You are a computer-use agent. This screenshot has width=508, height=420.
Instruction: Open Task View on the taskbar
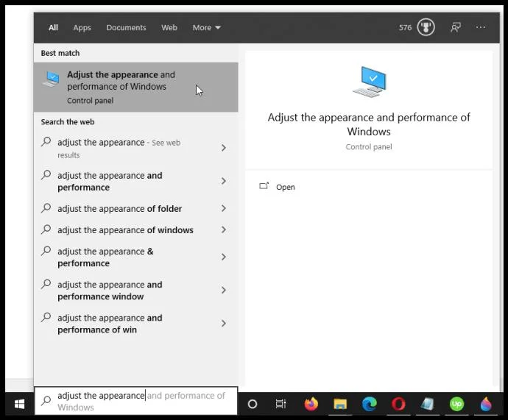[x=281, y=404]
